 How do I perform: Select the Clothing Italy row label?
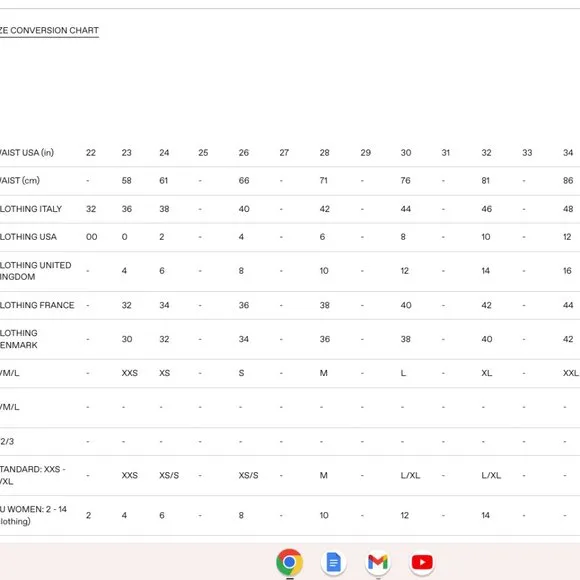31,209
